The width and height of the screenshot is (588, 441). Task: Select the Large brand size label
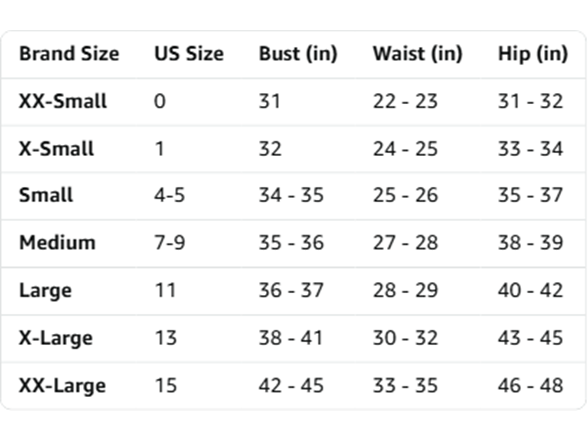45,291
